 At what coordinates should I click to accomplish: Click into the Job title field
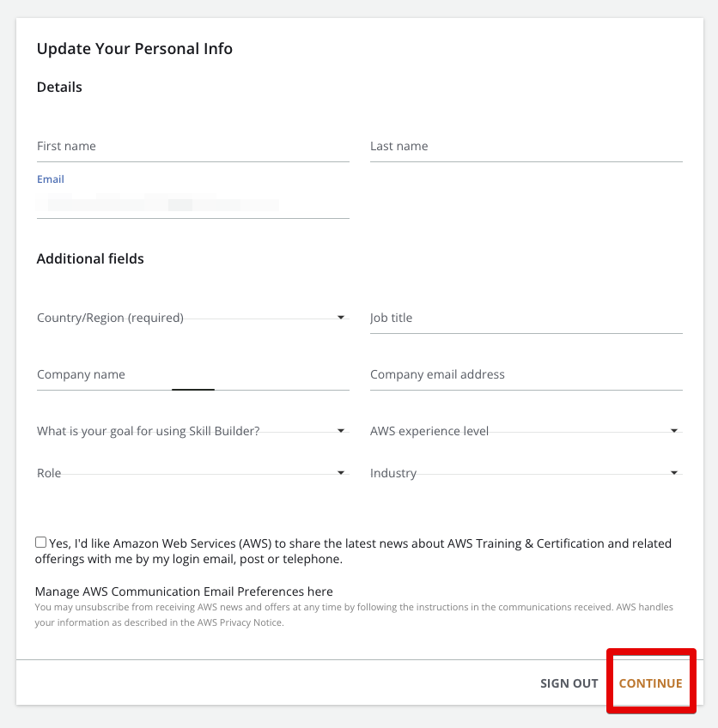526,318
